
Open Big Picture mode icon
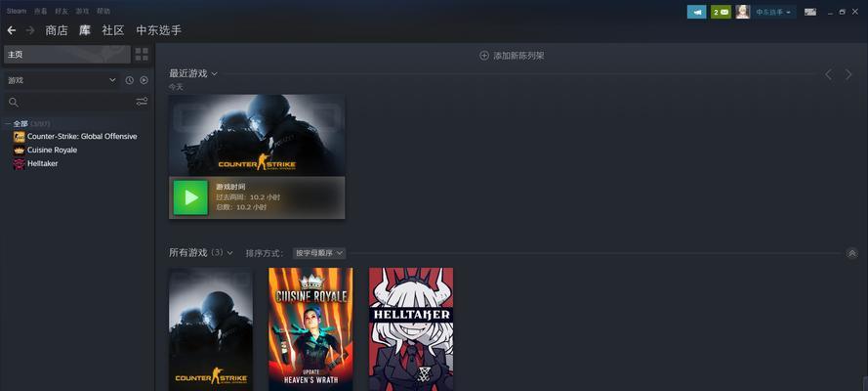[x=809, y=12]
